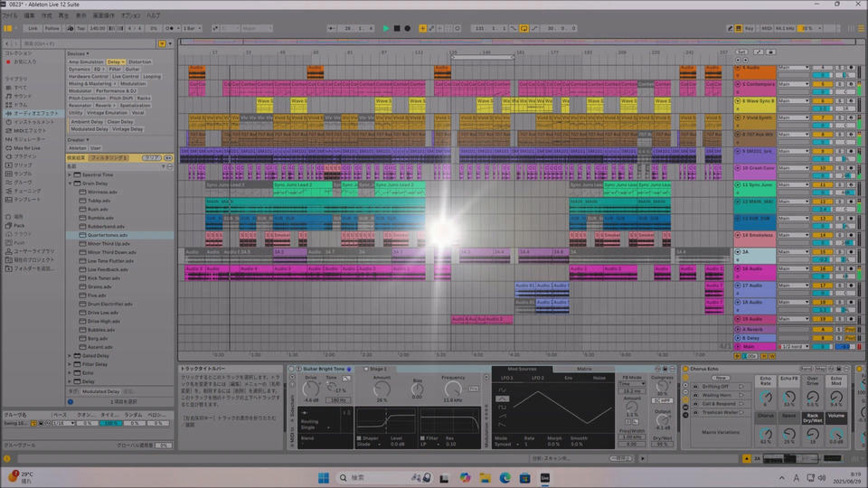Viewport: 868px width, 488px height.
Task: Open the 1 Bar quantization dropdown
Action: coord(192,28)
